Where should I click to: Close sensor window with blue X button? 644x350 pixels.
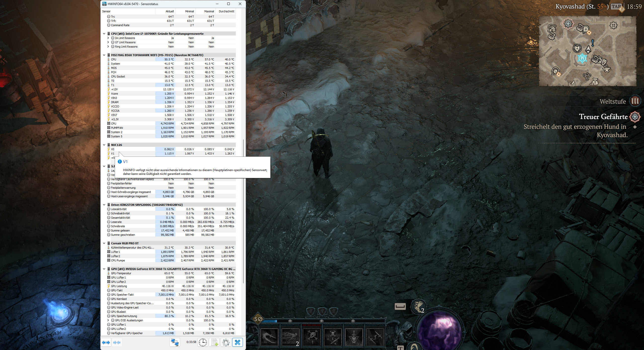(x=238, y=342)
